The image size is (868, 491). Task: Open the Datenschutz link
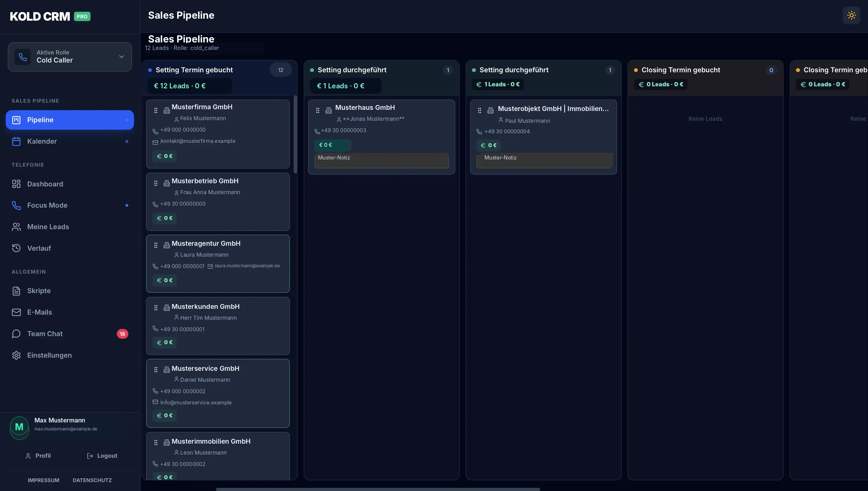coord(92,480)
